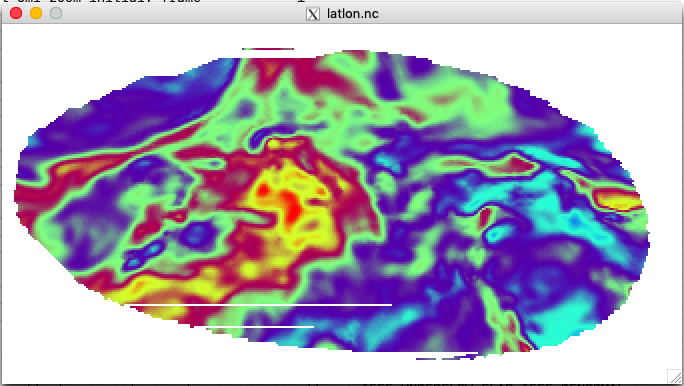Click the resize grip in window corner
This screenshot has height=386, width=684.
675,377
